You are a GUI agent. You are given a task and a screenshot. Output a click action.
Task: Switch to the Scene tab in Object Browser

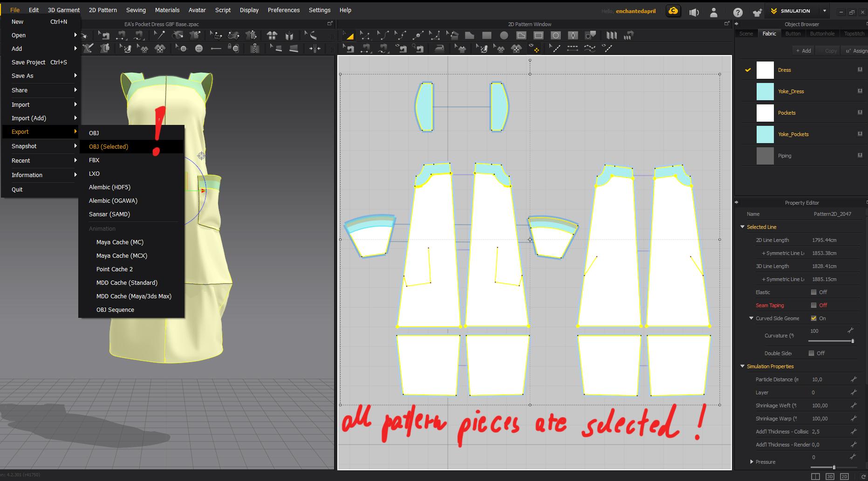(746, 34)
